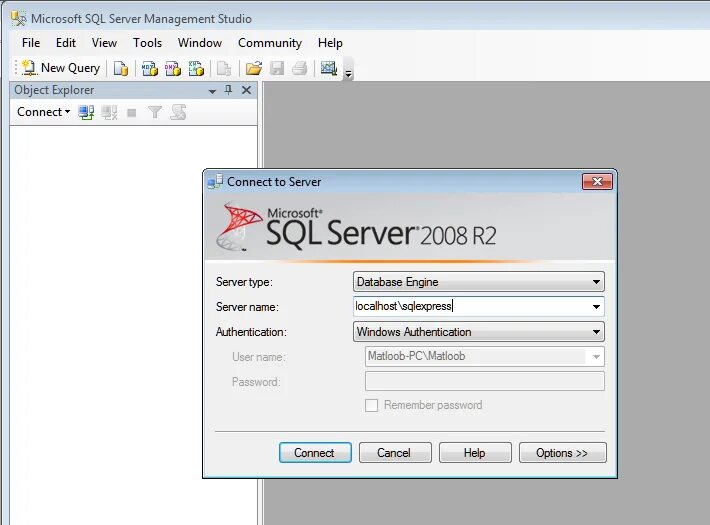Open the File menu
Screen dimensions: 710x525
point(31,43)
